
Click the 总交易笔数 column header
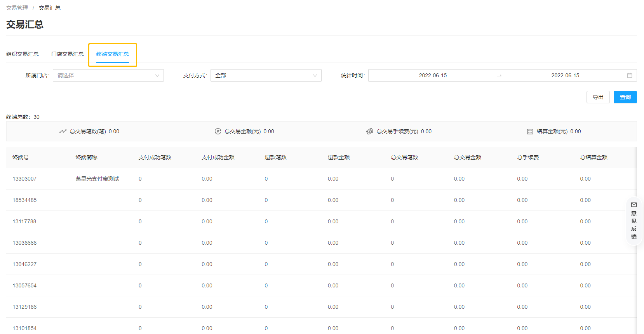pos(404,157)
